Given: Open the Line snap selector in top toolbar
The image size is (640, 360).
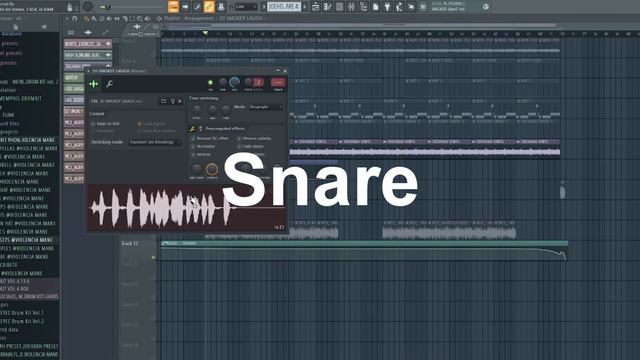Looking at the screenshot, I should pyautogui.click(x=246, y=7).
